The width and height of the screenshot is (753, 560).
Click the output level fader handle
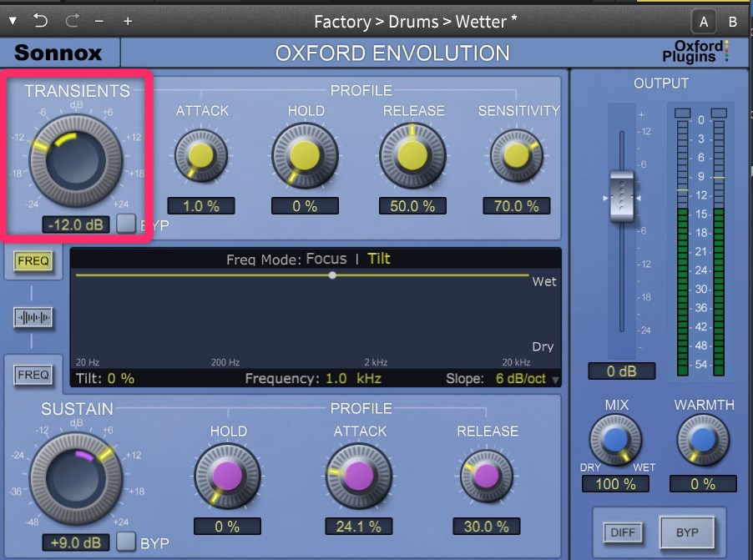(622, 197)
